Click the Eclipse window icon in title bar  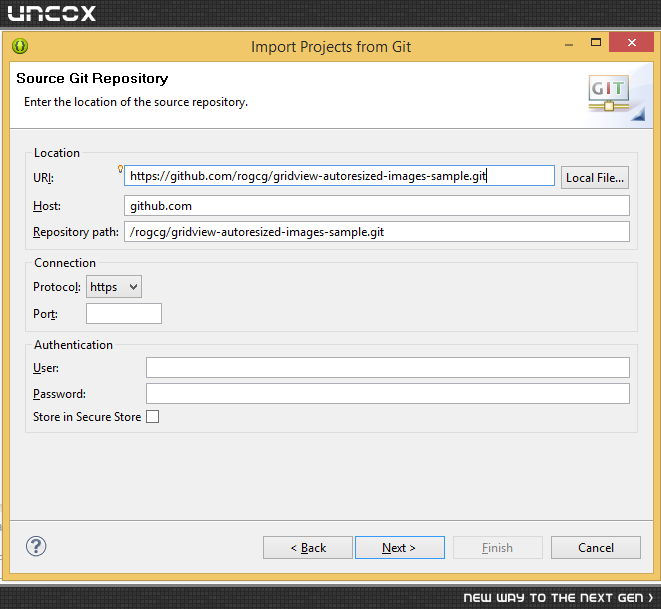(x=20, y=46)
